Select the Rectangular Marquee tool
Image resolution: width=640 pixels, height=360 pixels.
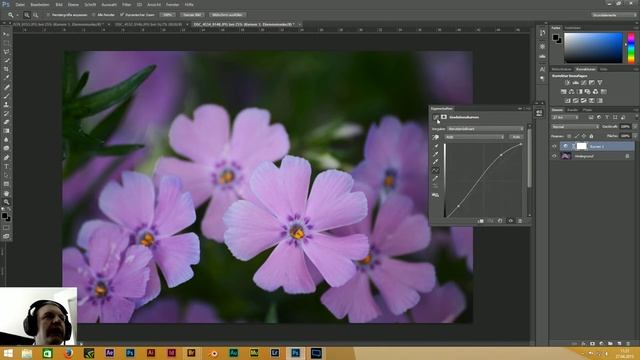point(6,43)
